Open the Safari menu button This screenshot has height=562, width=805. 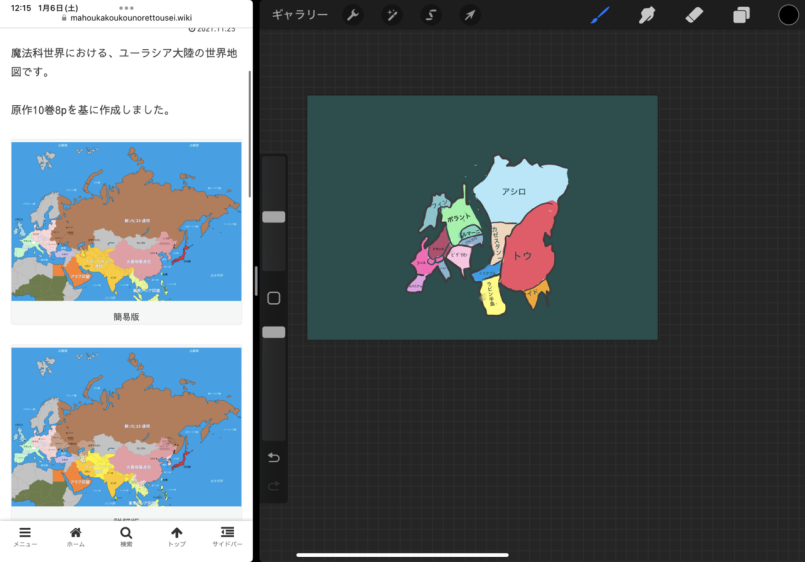click(x=25, y=536)
